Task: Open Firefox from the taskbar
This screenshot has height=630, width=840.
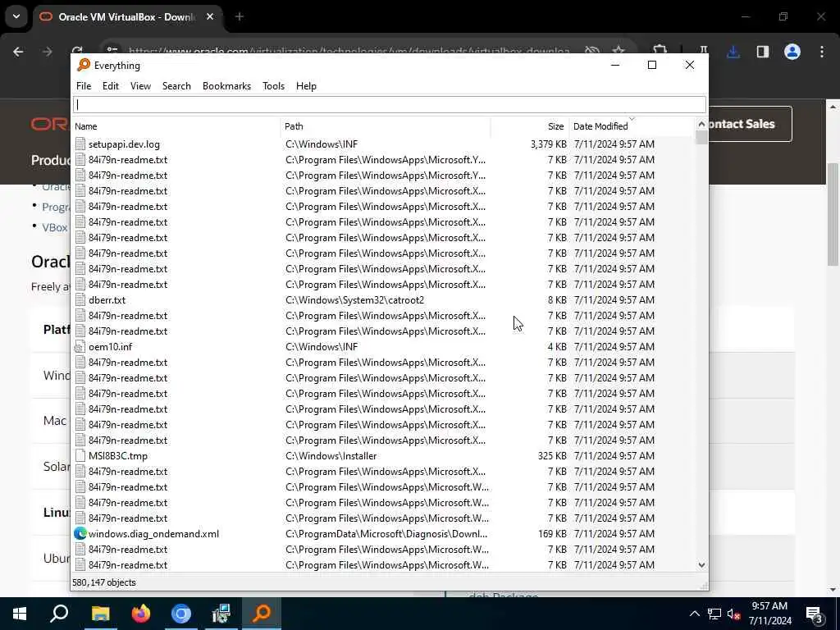Action: click(140, 614)
